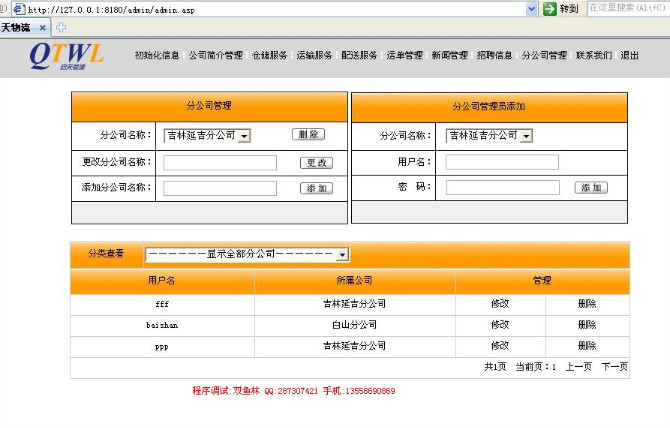The height and width of the screenshot is (428, 670).
Task: Click 吉林延吉分公司 cell in fff row
Action: [355, 304]
